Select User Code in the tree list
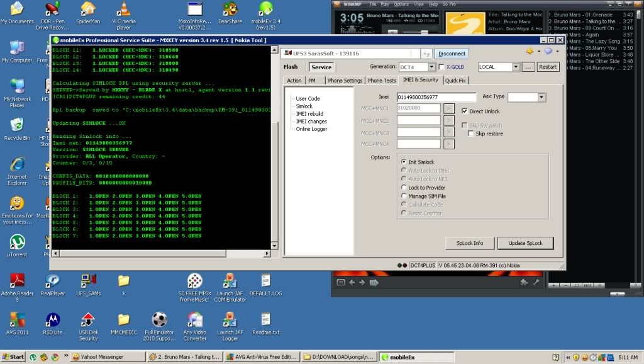Screen dimensions: 644x364 [x=308, y=99]
